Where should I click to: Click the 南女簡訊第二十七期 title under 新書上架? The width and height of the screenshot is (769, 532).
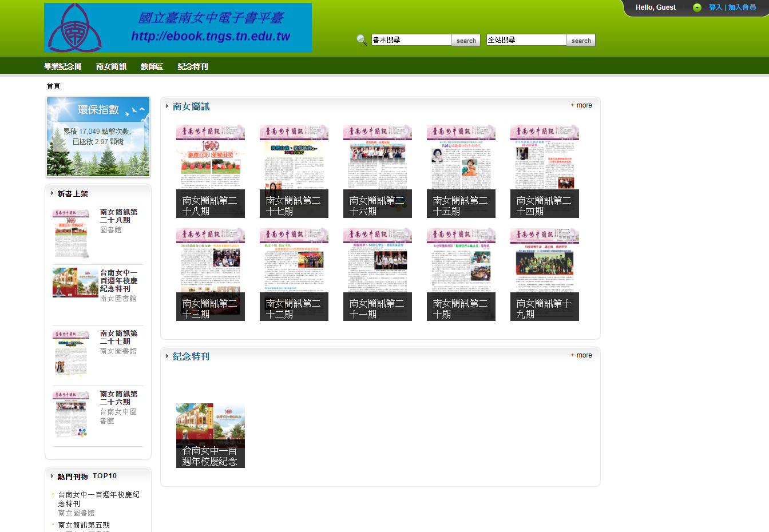tap(119, 338)
